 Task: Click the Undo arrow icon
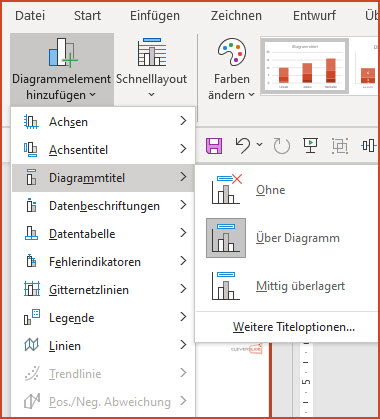click(243, 146)
